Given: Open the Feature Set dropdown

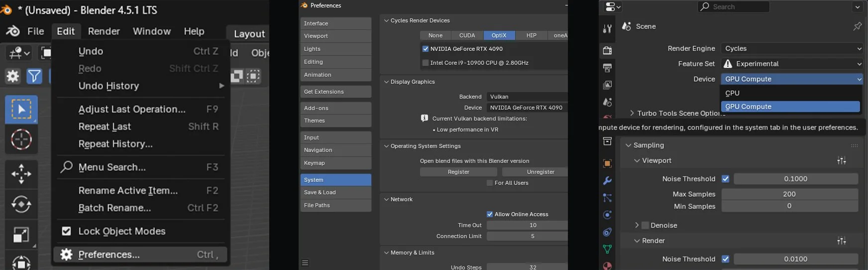Looking at the screenshot, I should tap(792, 64).
